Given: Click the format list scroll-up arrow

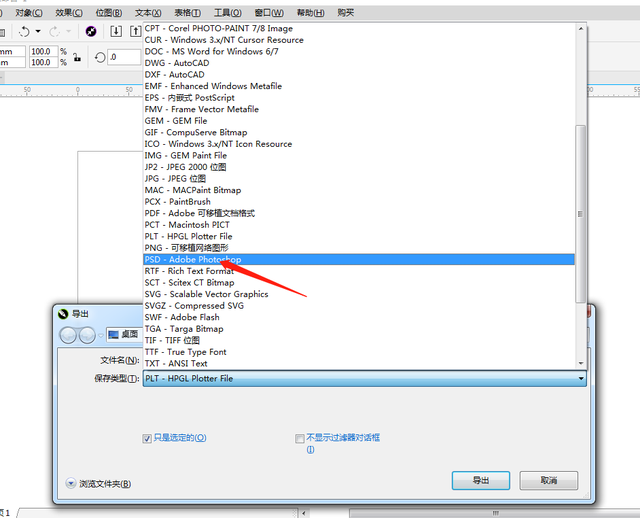Looking at the screenshot, I should coord(580,29).
